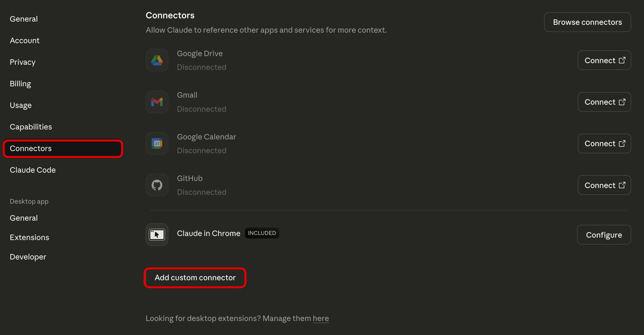Screen dimensions: 644x335
Task: Connect the Gmail connector
Action: click(604, 102)
